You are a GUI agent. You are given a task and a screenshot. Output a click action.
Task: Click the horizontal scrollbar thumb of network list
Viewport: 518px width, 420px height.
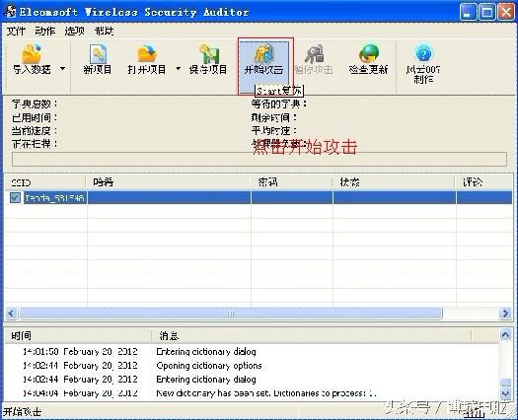pyautogui.click(x=231, y=313)
